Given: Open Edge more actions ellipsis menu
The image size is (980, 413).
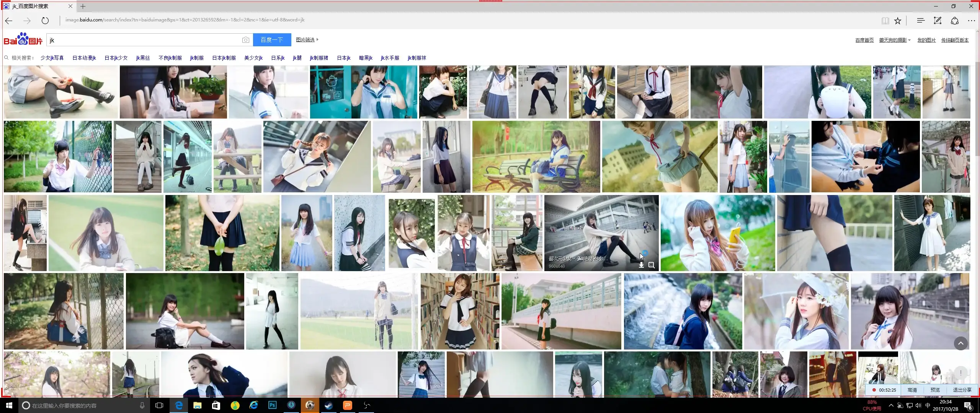Looking at the screenshot, I should (972, 21).
